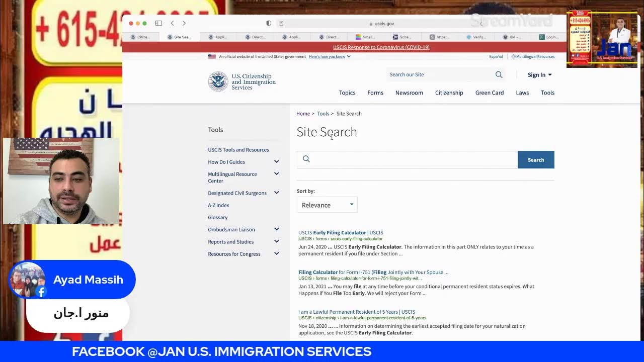Click the 'Sort by:' label
The width and height of the screenshot is (644, 362).
click(306, 191)
